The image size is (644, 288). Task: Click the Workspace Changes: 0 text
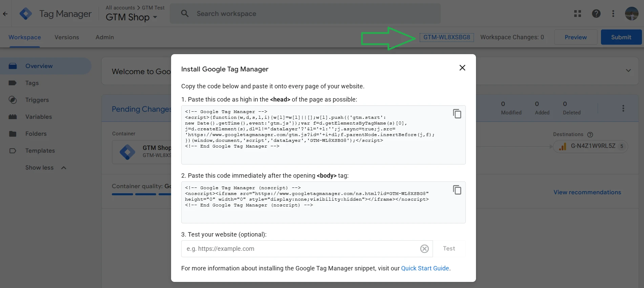click(x=512, y=37)
